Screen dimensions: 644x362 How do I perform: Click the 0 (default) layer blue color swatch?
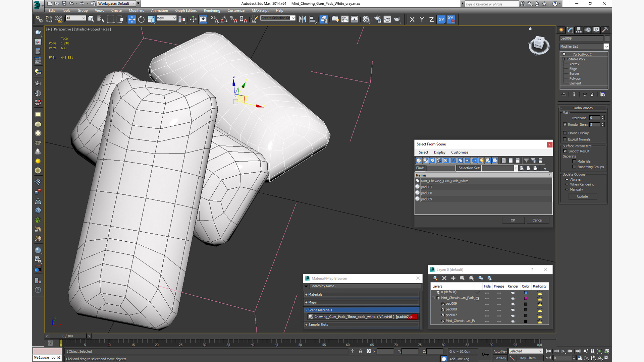pyautogui.click(x=526, y=293)
